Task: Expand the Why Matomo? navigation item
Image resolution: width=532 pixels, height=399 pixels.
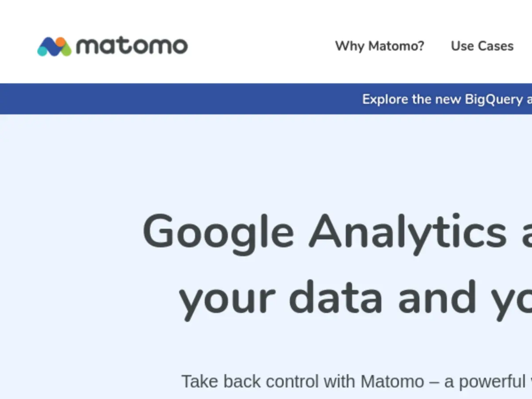Action: 380,46
